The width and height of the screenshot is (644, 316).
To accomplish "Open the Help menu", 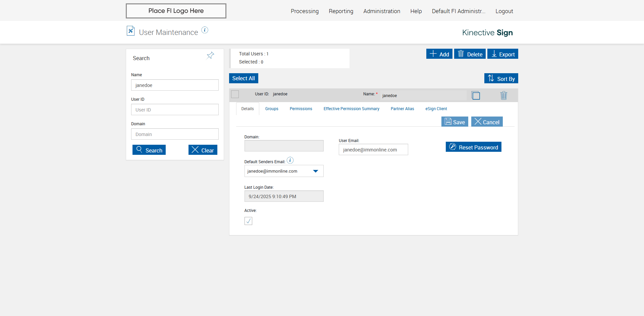I will coord(416,11).
